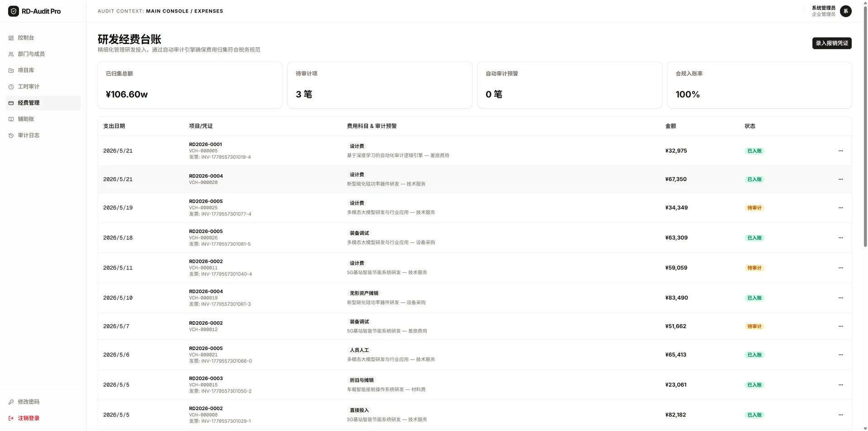This screenshot has height=431, width=868.
Task: View the 审计日志 menu item
Action: pos(43,136)
